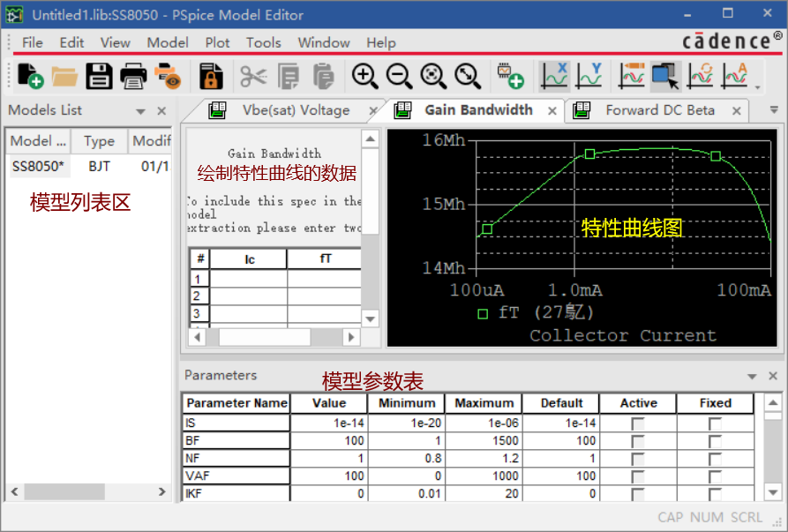The height and width of the screenshot is (532, 788).
Task: Click the update curves refresh icon
Action: (x=700, y=77)
